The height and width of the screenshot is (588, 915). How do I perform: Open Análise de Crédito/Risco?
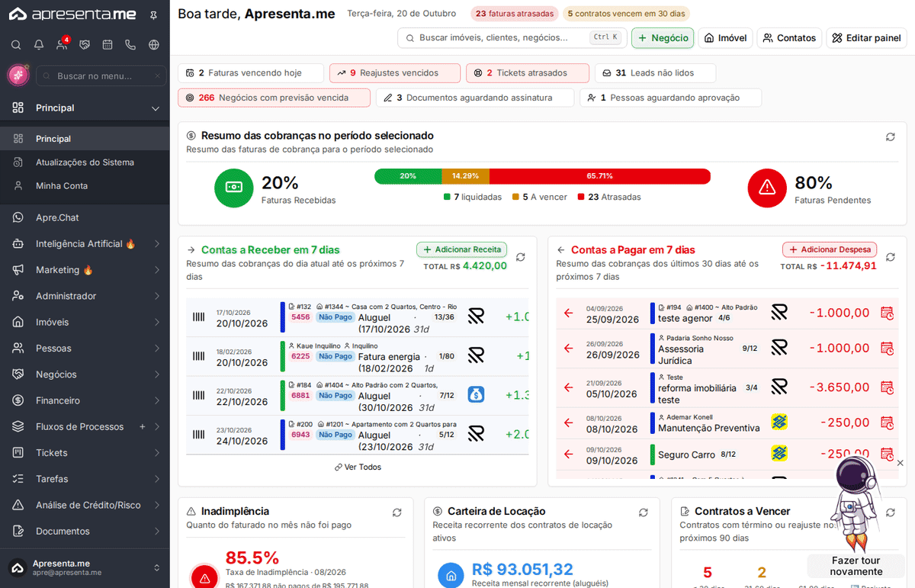point(85,505)
